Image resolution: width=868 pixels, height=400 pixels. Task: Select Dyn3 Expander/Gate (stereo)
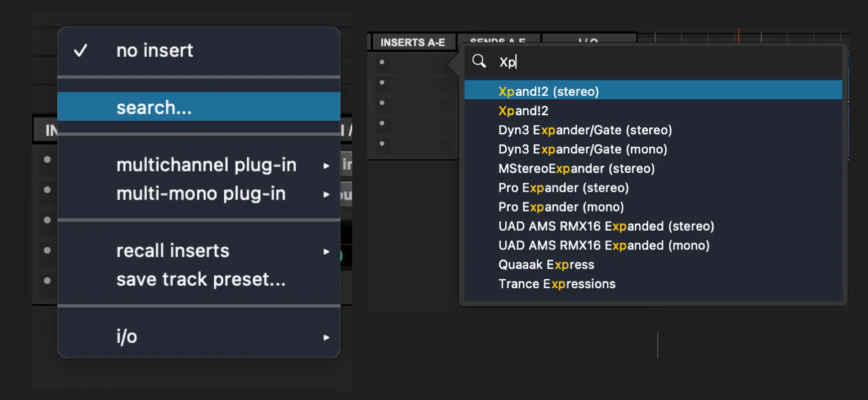585,130
